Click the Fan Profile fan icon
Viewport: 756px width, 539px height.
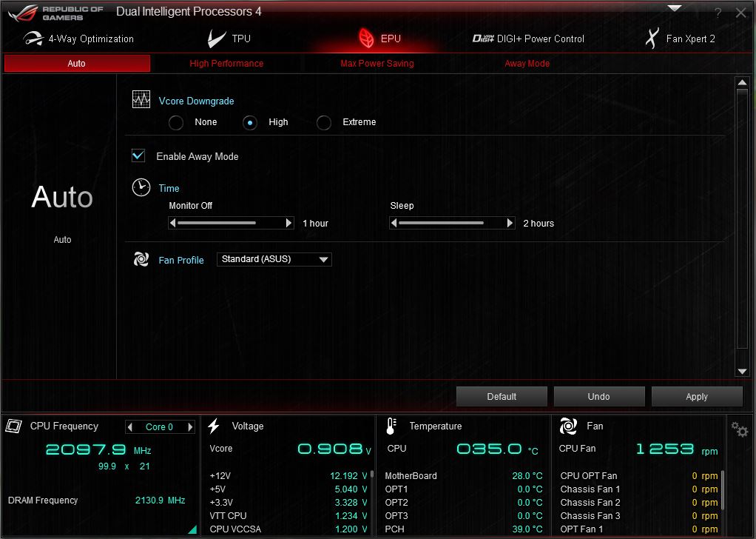[141, 259]
